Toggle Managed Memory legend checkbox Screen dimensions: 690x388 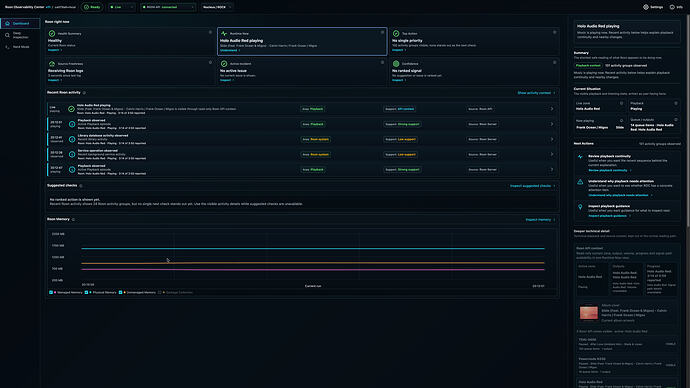click(51, 292)
